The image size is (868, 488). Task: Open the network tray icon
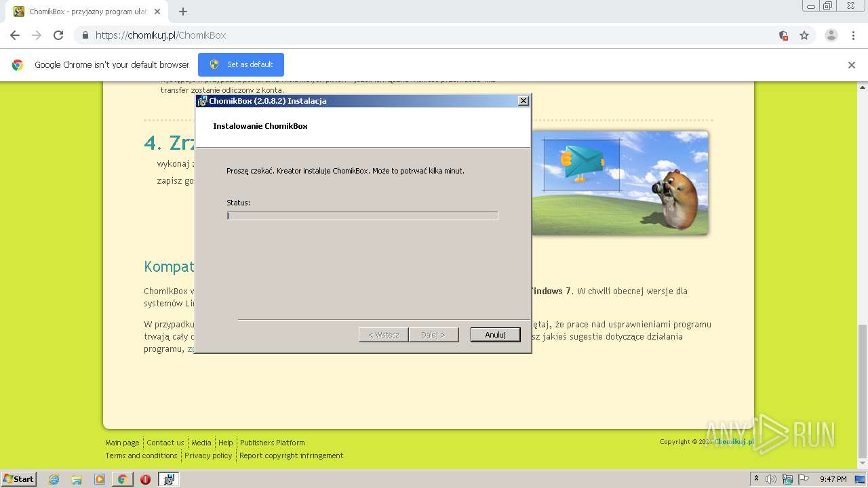pos(787,479)
